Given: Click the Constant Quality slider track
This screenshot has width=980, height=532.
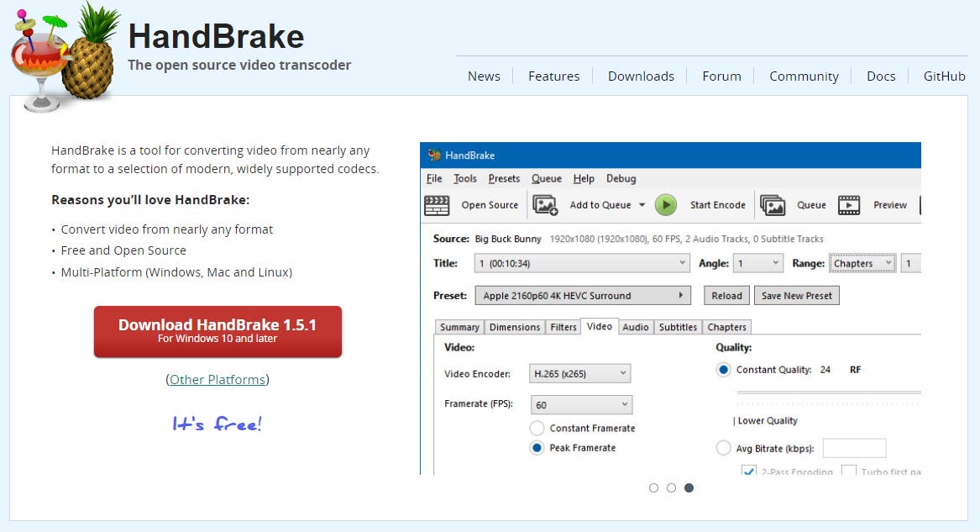Looking at the screenshot, I should tap(827, 392).
